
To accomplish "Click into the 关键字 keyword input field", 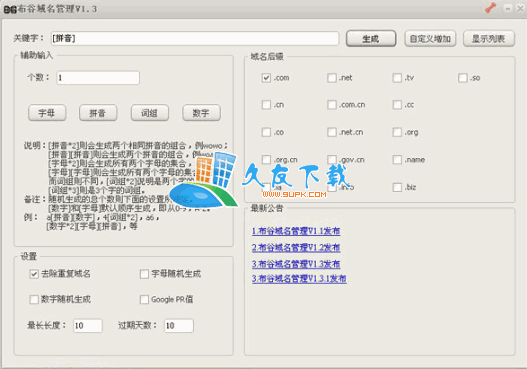I will [x=195, y=38].
